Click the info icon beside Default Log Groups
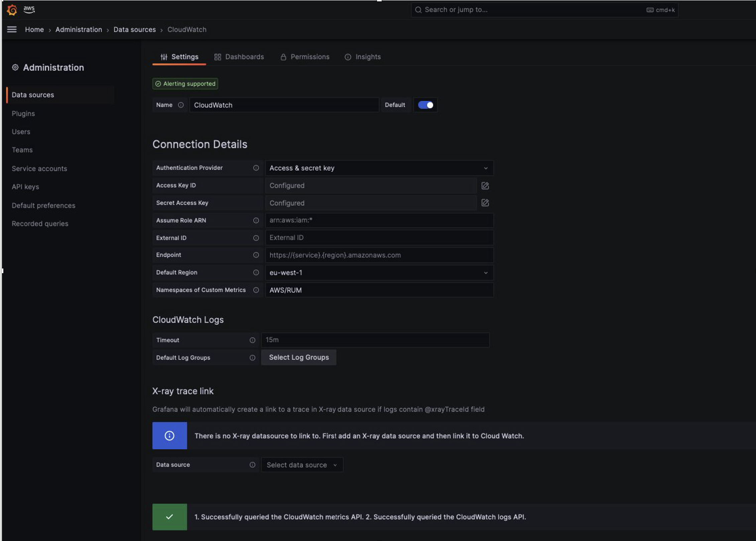This screenshot has height=541, width=756. point(252,357)
